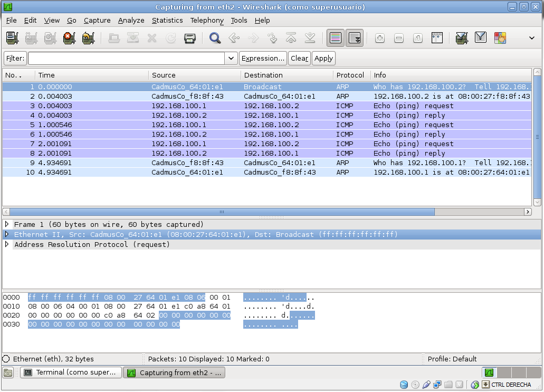Open the capture filter editor
Image resolution: width=544 pixels, height=392 pixels.
tap(462, 37)
